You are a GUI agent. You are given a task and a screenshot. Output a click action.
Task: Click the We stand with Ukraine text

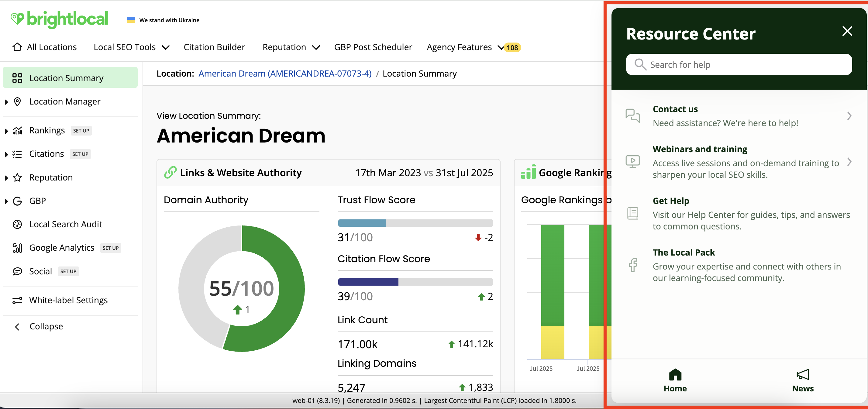click(170, 20)
